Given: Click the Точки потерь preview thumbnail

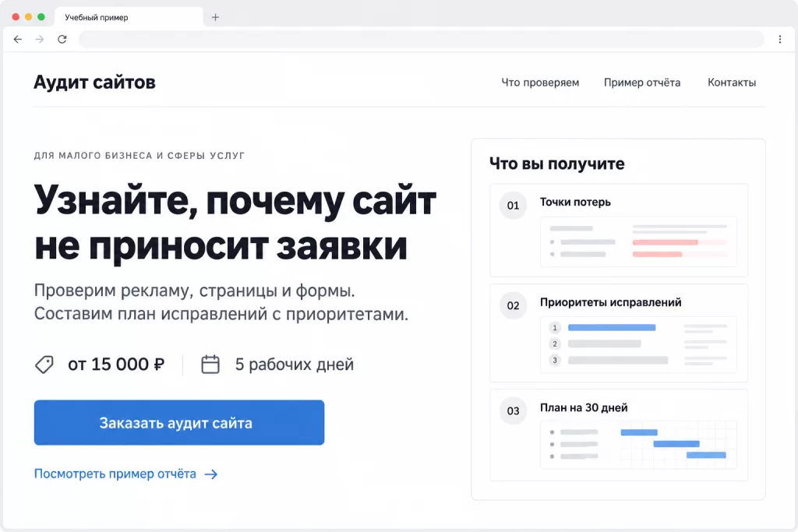Looking at the screenshot, I should [x=638, y=241].
